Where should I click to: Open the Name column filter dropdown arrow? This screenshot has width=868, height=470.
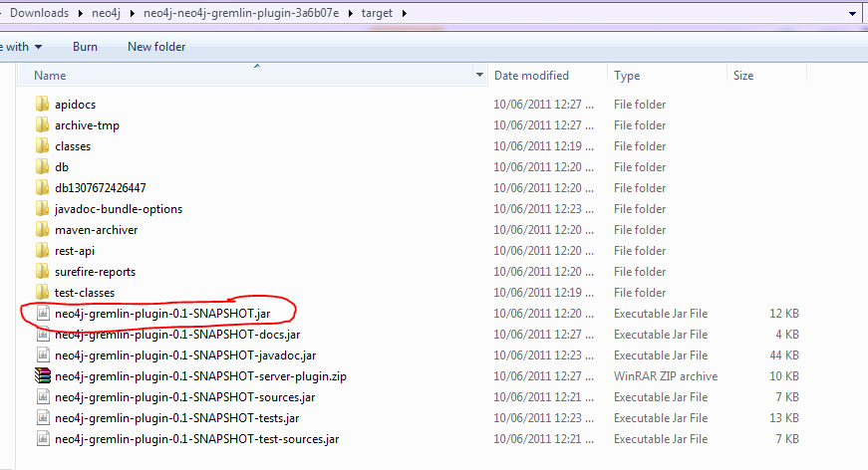coord(479,76)
